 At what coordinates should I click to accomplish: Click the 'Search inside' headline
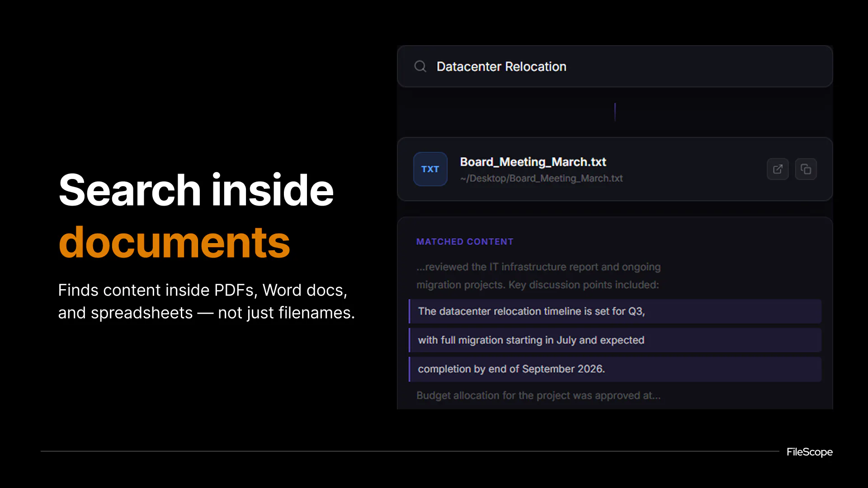196,190
